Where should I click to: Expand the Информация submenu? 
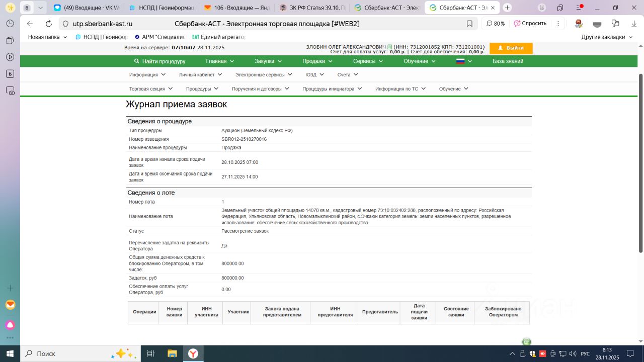(147, 74)
